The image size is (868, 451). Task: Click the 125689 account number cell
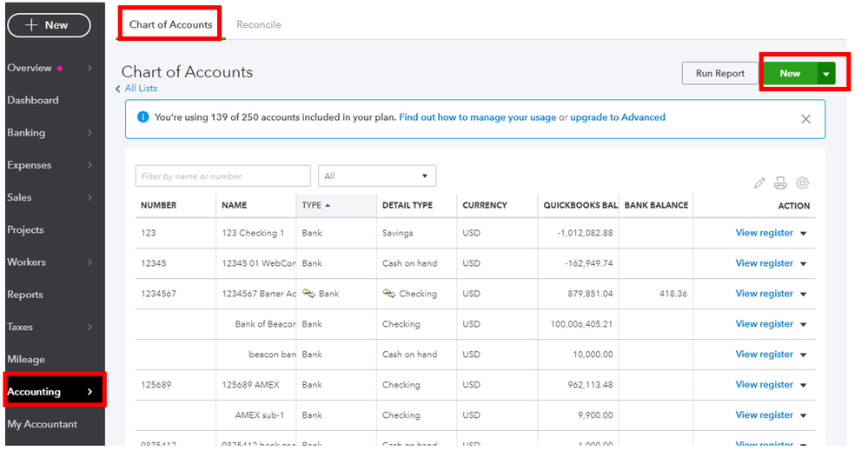click(x=156, y=385)
